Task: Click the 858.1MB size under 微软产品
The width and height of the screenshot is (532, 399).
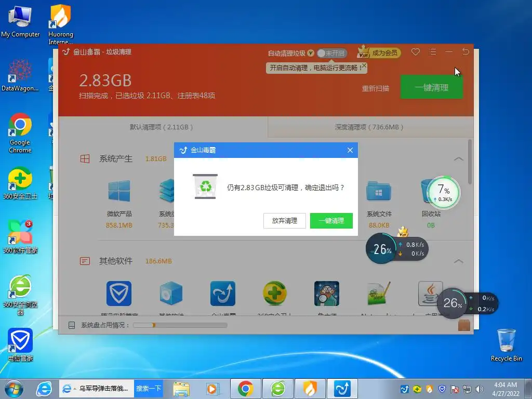Action: pos(119,225)
